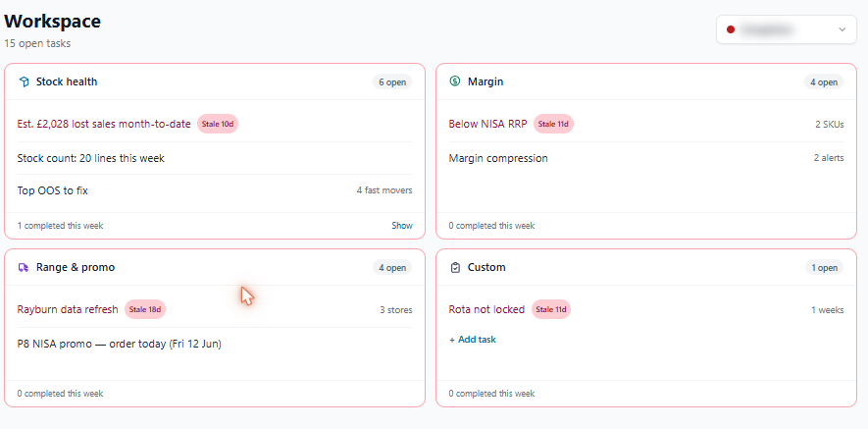Click the 3 stores label
This screenshot has height=429, width=868.
396,310
